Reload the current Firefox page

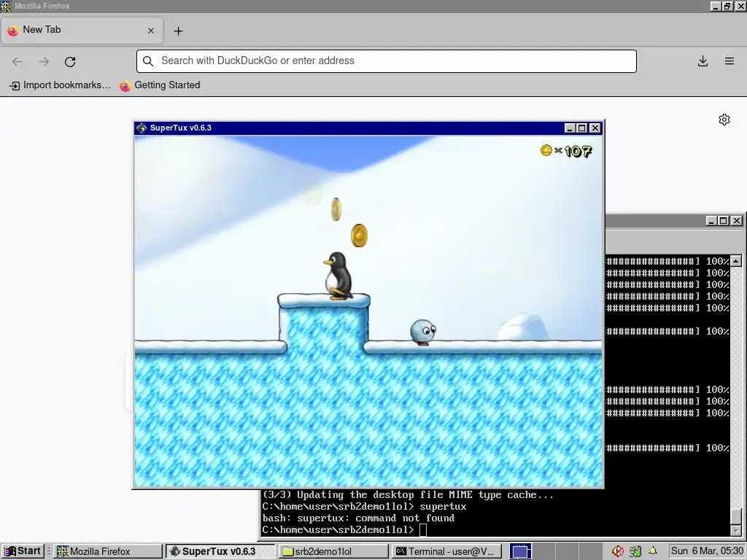70,61
